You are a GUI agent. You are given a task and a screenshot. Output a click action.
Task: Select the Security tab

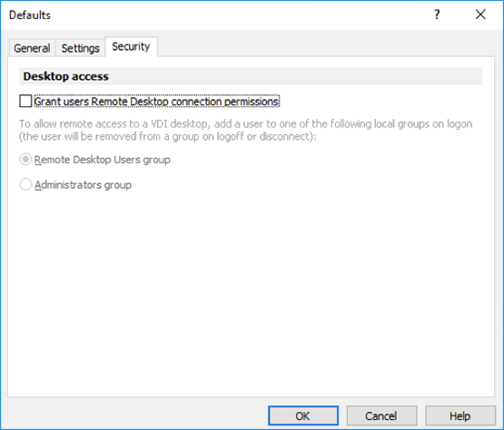tap(131, 47)
